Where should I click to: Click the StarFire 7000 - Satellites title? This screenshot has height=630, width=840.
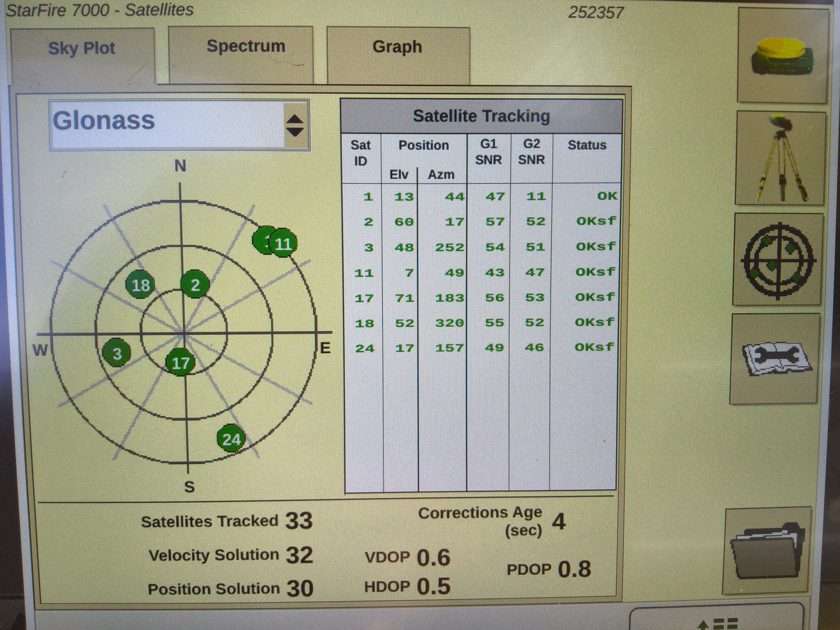click(x=99, y=10)
